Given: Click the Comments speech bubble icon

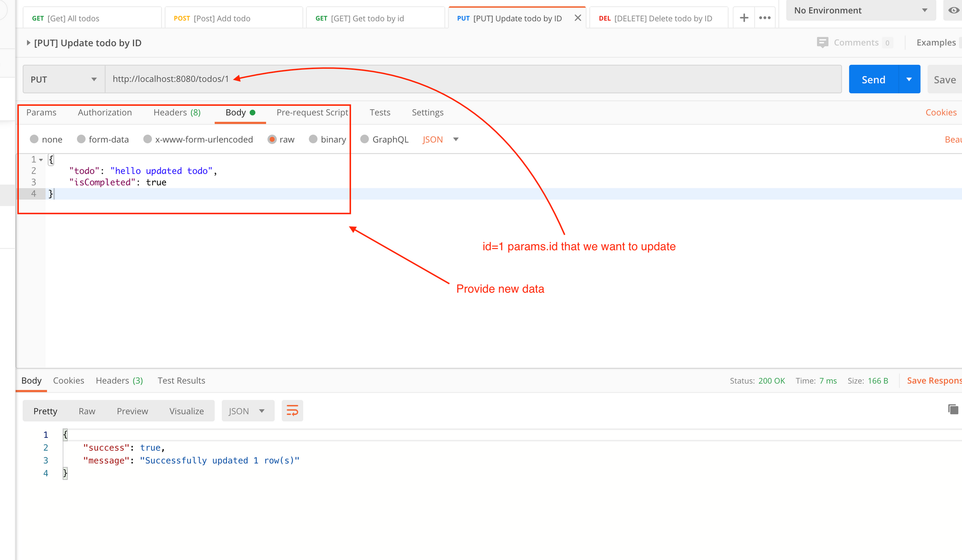Looking at the screenshot, I should [823, 43].
